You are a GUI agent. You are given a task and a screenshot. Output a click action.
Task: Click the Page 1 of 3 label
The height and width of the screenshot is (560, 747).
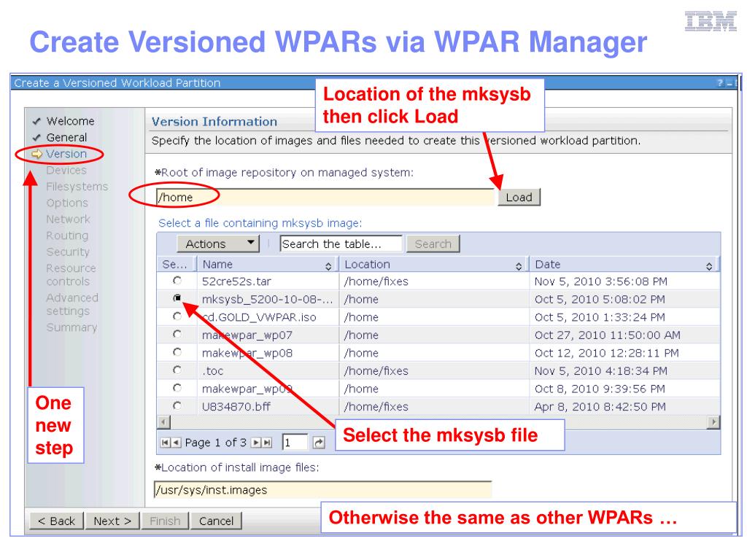[x=215, y=443]
